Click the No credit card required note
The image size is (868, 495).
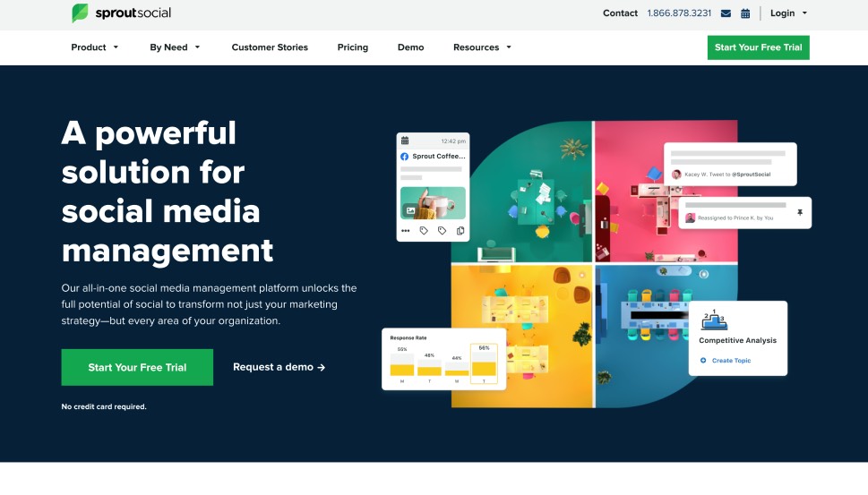[104, 406]
